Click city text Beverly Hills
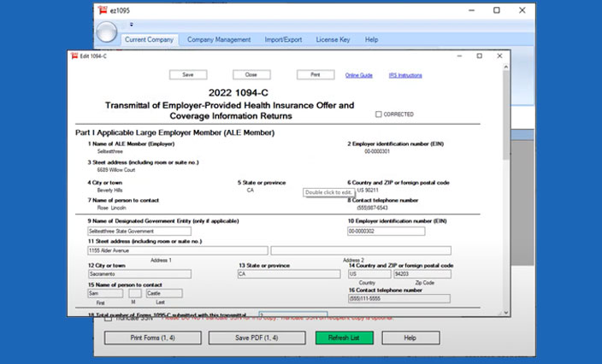Image resolution: width=602 pixels, height=364 pixels. 110,191
